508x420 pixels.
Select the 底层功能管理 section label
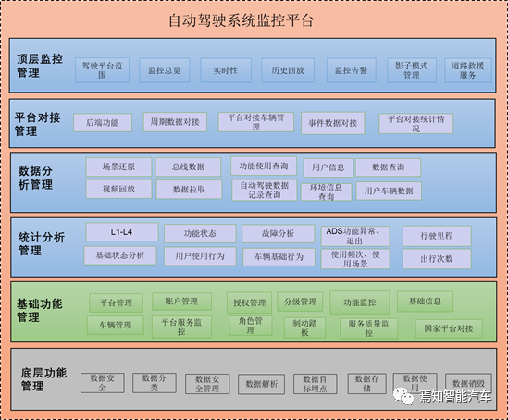point(43,379)
